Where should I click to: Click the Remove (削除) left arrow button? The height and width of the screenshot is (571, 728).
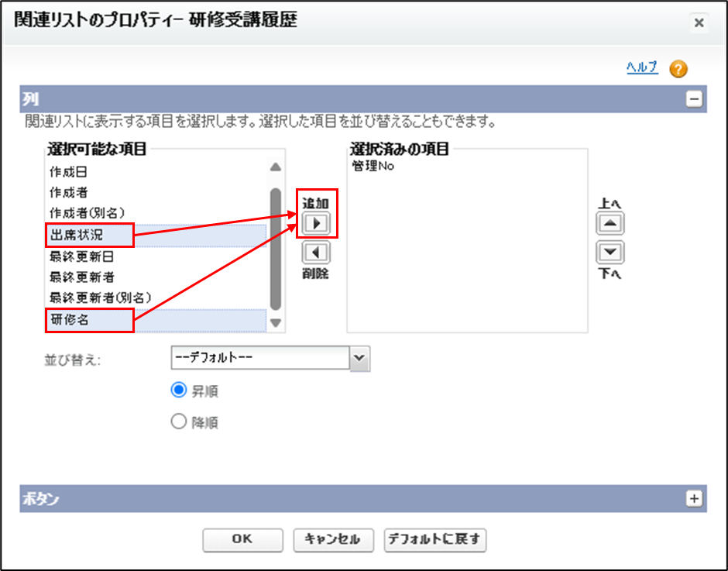point(316,253)
